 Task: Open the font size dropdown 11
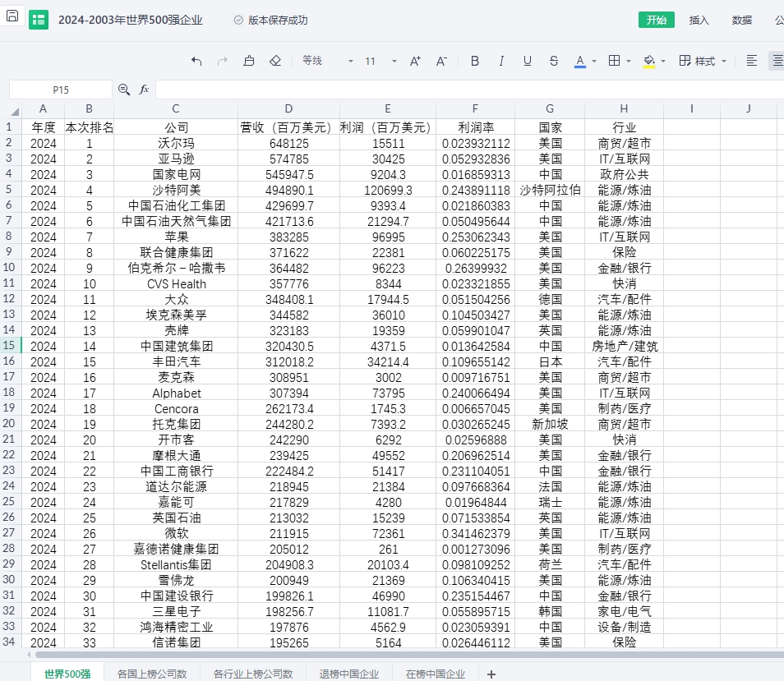(x=380, y=61)
